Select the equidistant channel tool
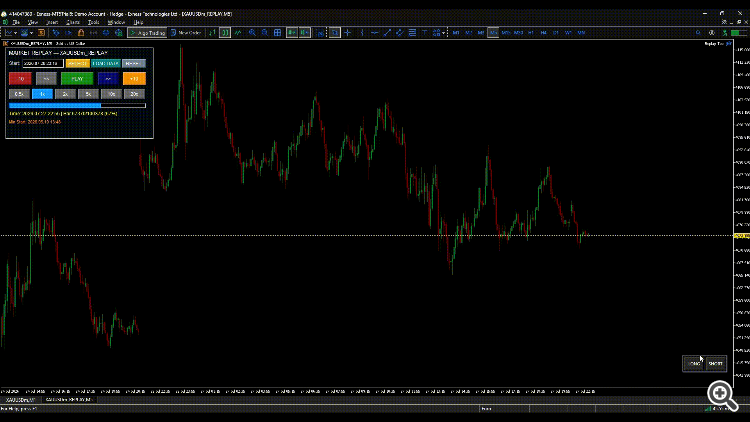This screenshot has height=422, width=750. coord(399,33)
